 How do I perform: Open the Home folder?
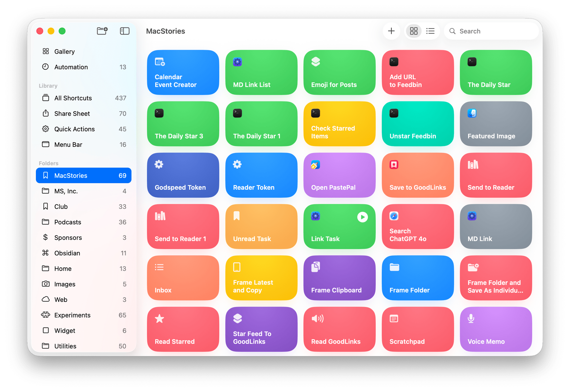pos(83,269)
